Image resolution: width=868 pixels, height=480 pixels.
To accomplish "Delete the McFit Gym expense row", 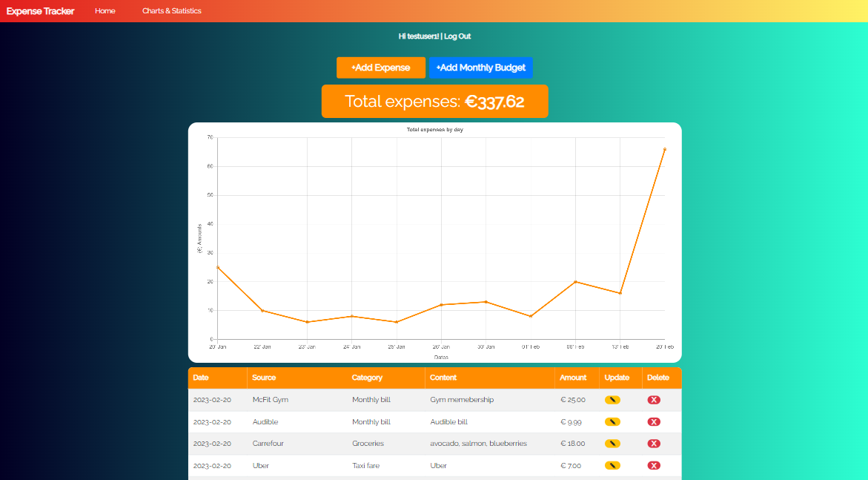I will pyautogui.click(x=654, y=400).
